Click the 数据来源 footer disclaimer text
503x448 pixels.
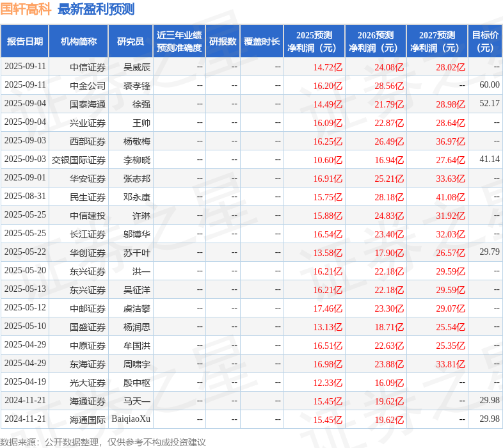[x=102, y=442]
